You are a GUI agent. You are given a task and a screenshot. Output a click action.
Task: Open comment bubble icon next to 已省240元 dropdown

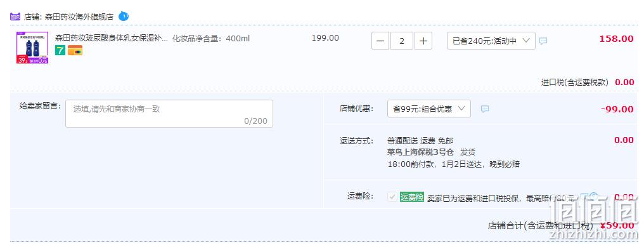click(543, 41)
